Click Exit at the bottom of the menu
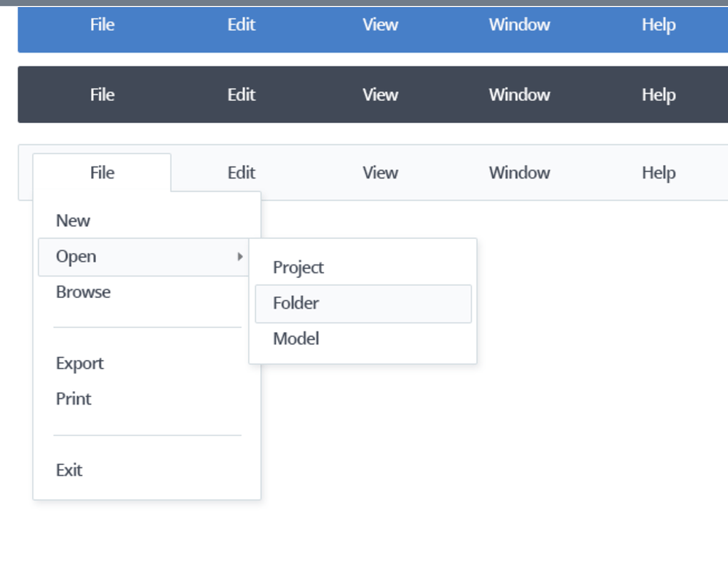Image resolution: width=728 pixels, height=564 pixels. 69,470
